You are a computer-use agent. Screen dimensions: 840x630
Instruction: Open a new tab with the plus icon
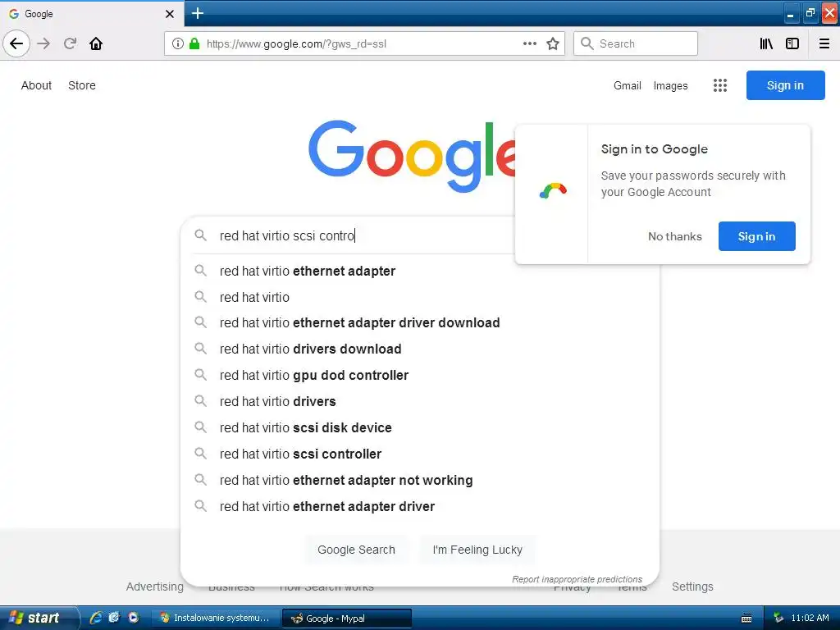pos(197,13)
